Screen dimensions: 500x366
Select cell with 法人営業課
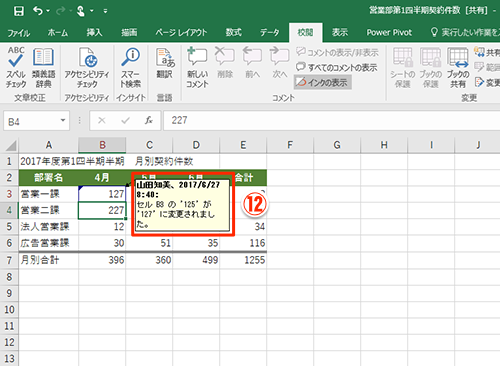(49, 227)
